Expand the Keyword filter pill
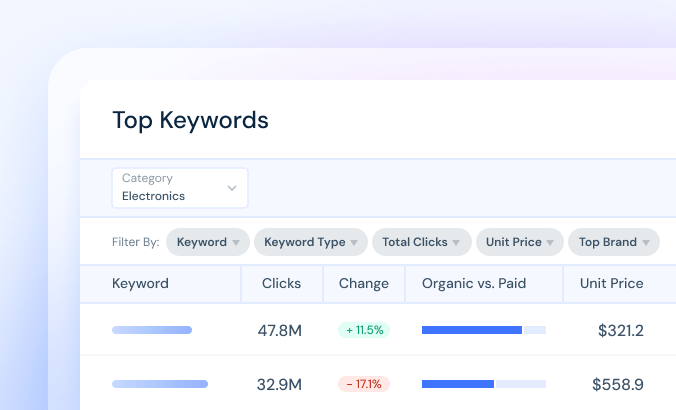Viewport: 676px width, 410px height. tap(208, 242)
